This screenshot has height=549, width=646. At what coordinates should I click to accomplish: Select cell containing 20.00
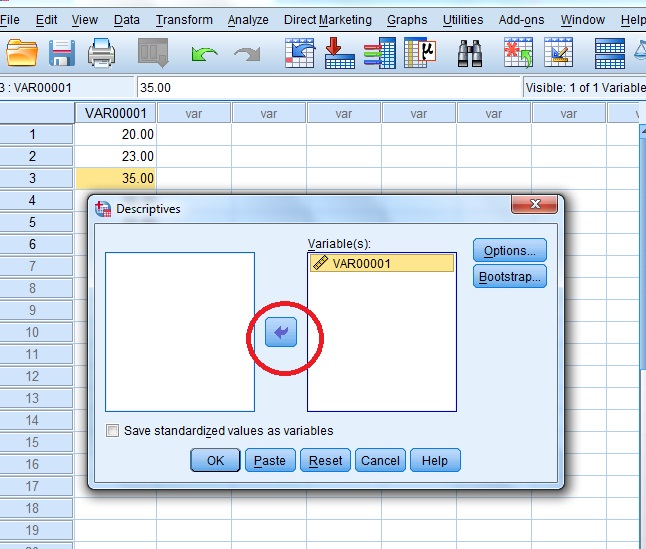115,134
